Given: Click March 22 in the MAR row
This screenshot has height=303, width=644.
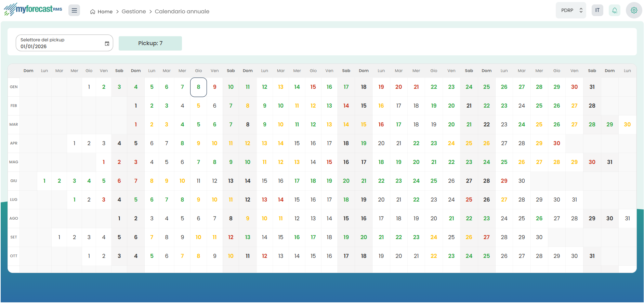Looking at the screenshot, I should [x=487, y=125].
